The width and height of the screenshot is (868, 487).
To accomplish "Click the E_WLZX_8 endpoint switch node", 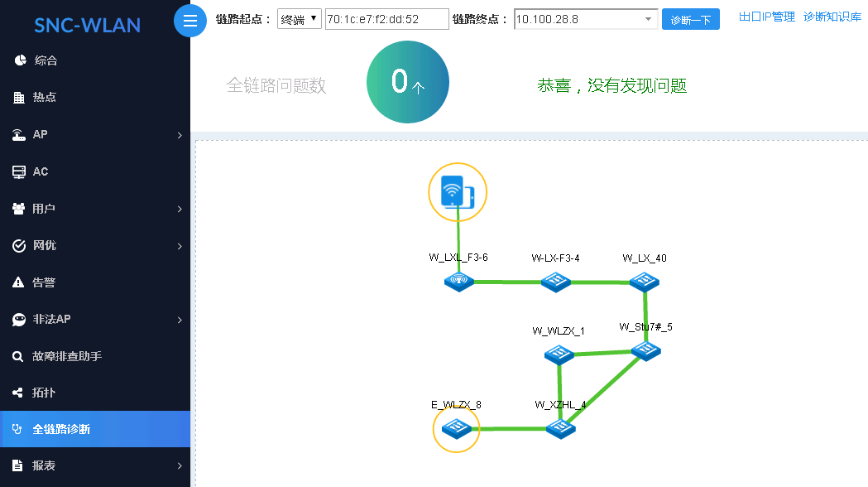I will 456,428.
